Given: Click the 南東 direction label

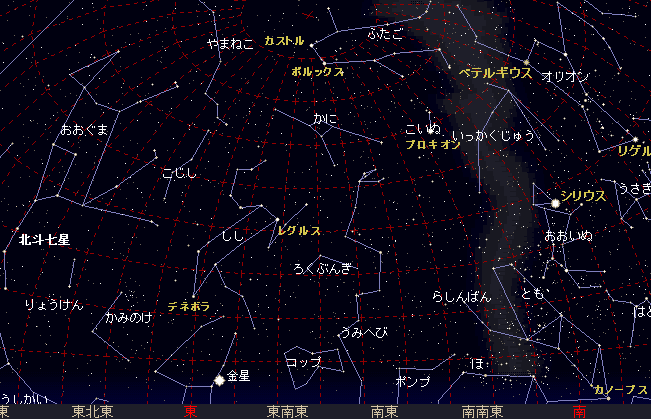Looking at the screenshot, I should coord(385,410).
